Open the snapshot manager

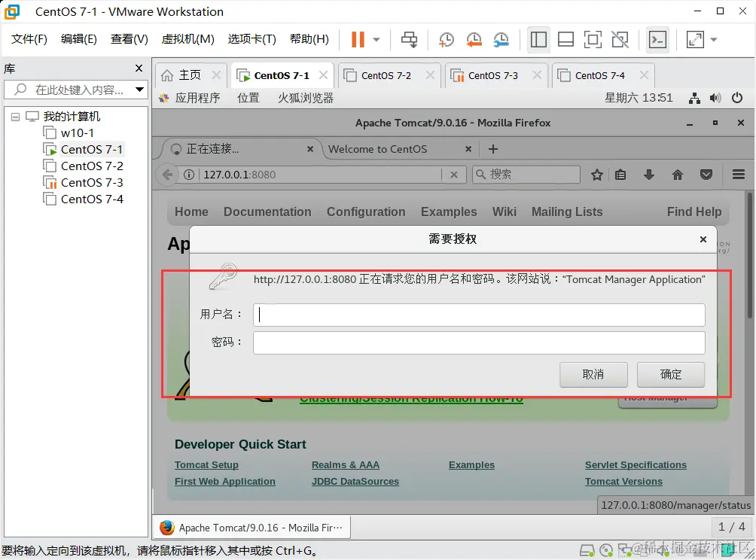point(501,40)
